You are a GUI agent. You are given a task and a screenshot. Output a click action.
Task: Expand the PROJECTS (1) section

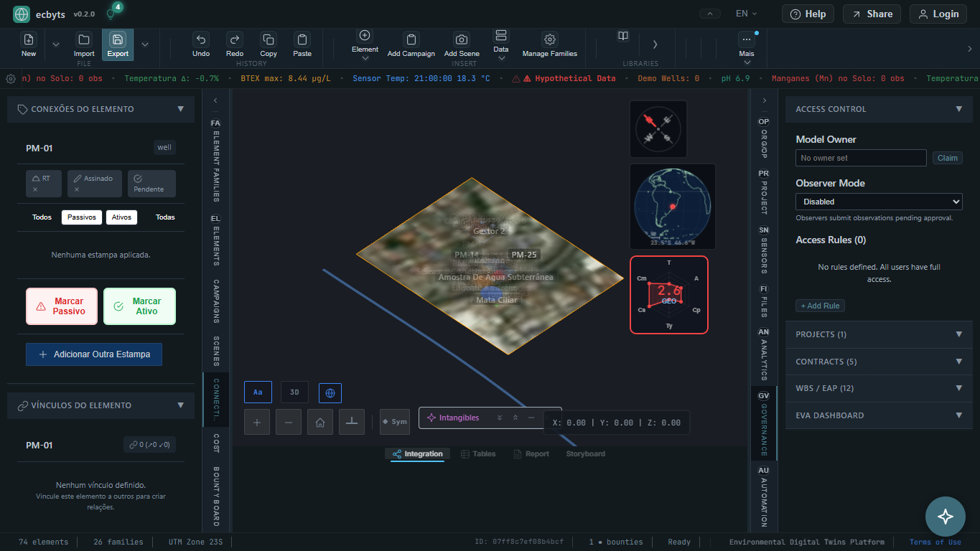tap(879, 334)
